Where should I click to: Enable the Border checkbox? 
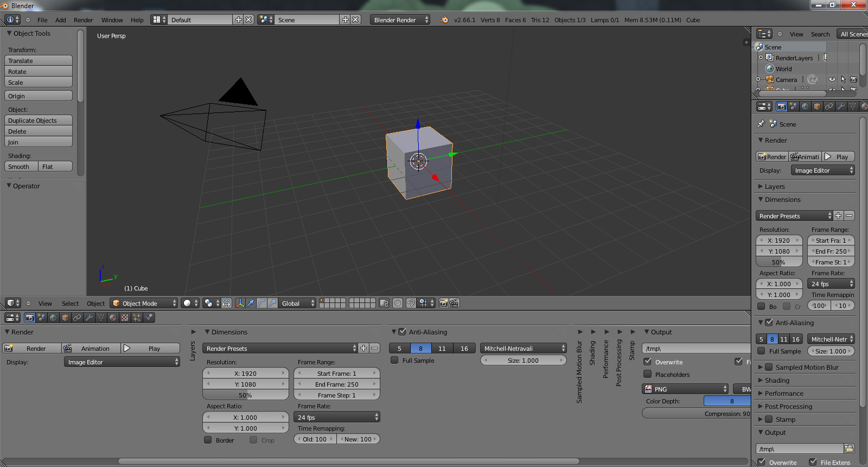coord(208,440)
